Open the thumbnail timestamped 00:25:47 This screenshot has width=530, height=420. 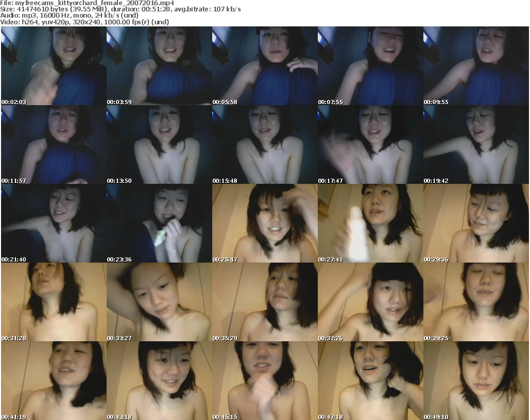pyautogui.click(x=264, y=224)
